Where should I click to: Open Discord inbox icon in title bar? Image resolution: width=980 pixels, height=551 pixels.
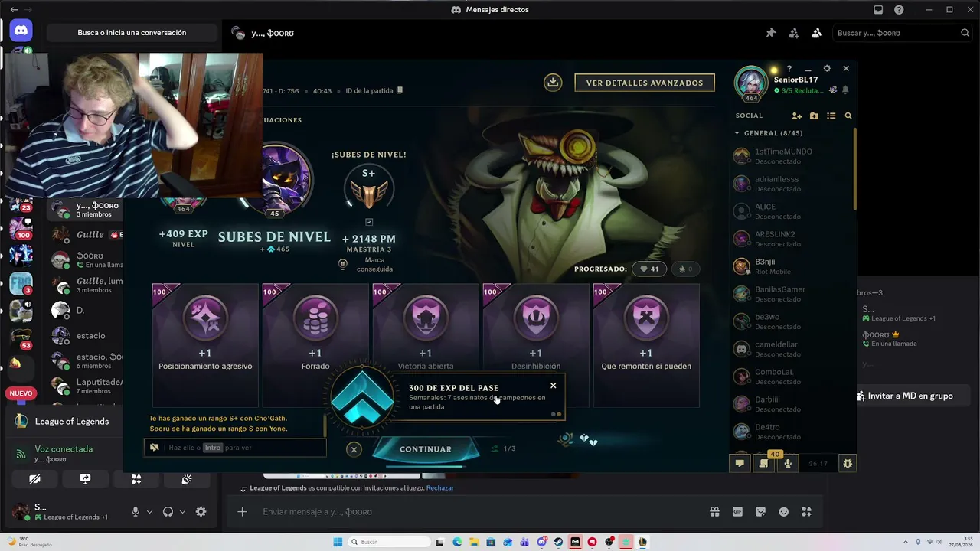[878, 10]
